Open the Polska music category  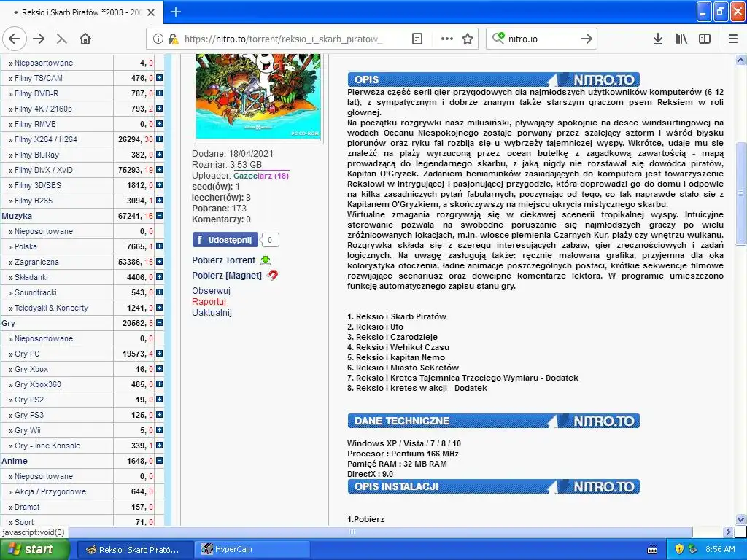[26, 246]
